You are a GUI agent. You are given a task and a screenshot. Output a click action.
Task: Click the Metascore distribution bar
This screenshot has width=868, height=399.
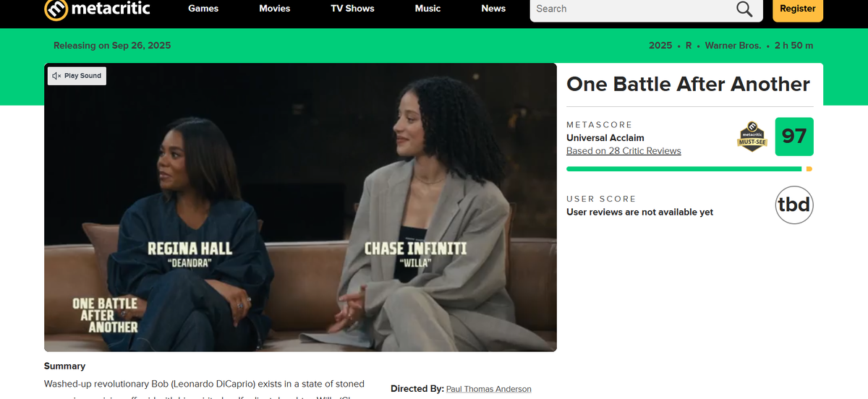pos(689,169)
